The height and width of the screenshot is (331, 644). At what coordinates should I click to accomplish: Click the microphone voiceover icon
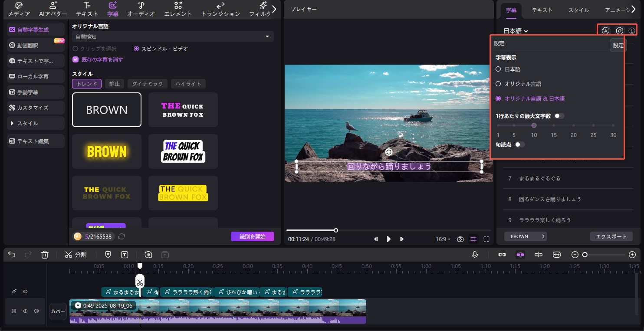pyautogui.click(x=475, y=255)
